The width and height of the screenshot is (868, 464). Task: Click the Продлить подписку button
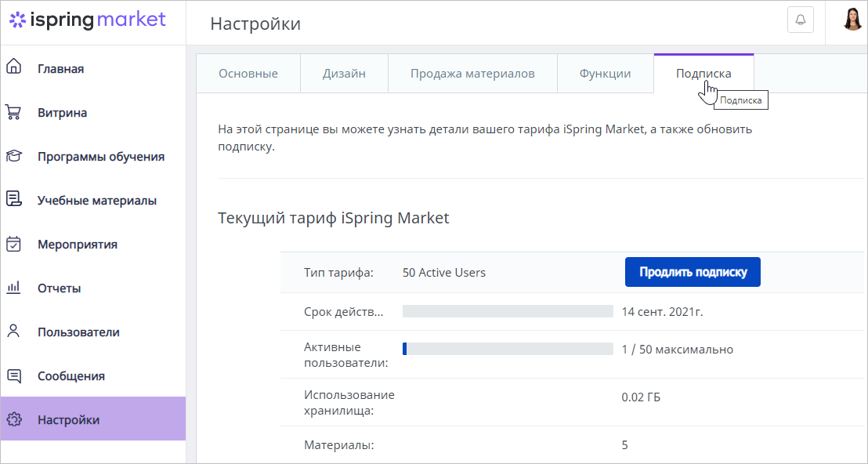[x=693, y=272]
